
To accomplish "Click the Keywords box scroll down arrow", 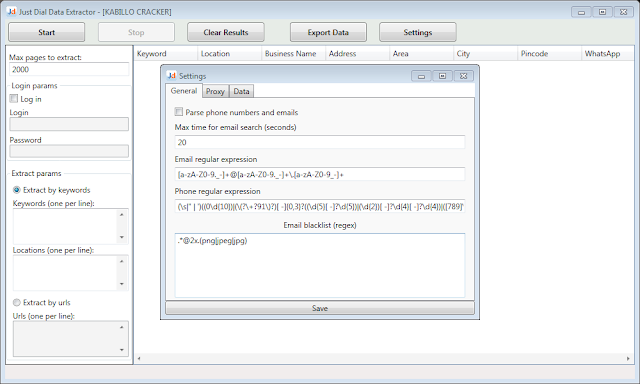I will tap(122, 238).
